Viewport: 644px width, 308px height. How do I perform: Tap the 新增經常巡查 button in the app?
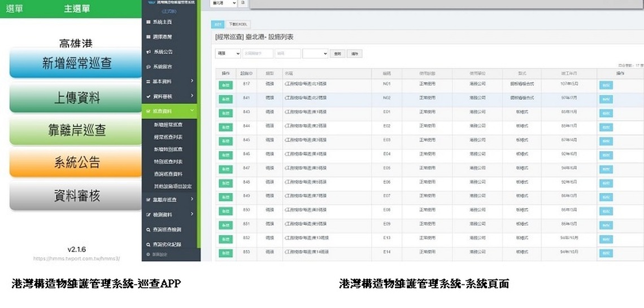click(x=76, y=64)
